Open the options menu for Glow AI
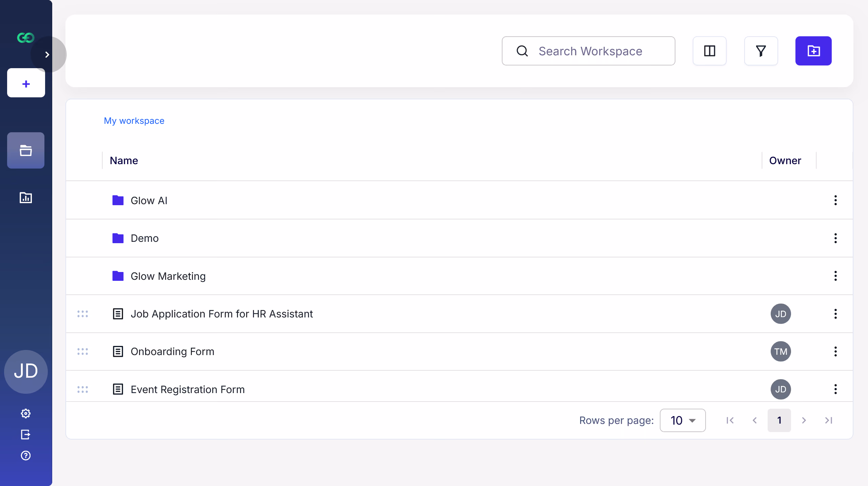This screenshot has width=868, height=486. [x=835, y=200]
